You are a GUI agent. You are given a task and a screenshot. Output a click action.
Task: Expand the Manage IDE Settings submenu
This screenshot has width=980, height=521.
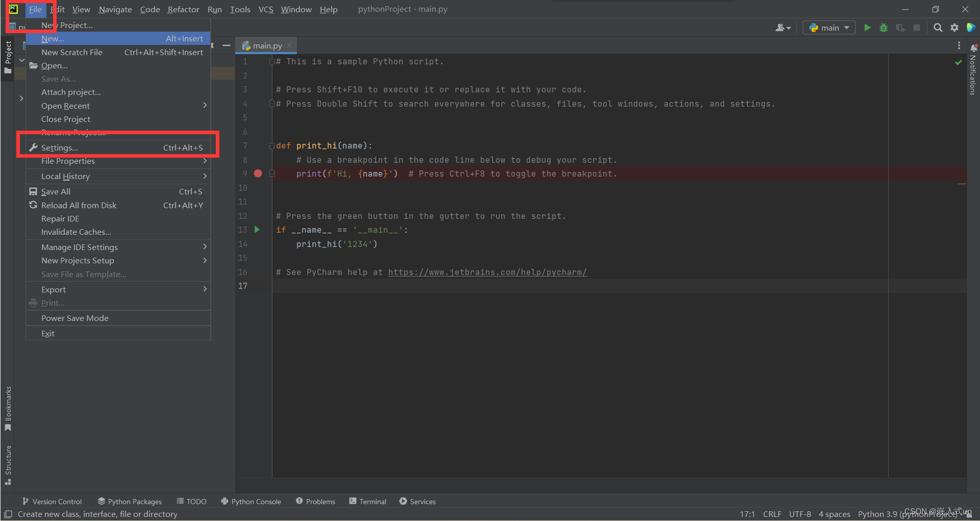(x=118, y=247)
